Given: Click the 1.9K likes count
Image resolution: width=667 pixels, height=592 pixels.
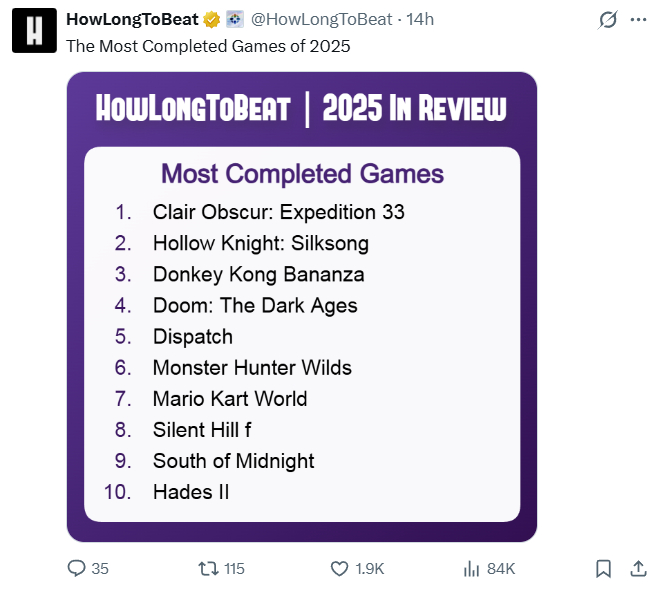Looking at the screenshot, I should point(370,568).
